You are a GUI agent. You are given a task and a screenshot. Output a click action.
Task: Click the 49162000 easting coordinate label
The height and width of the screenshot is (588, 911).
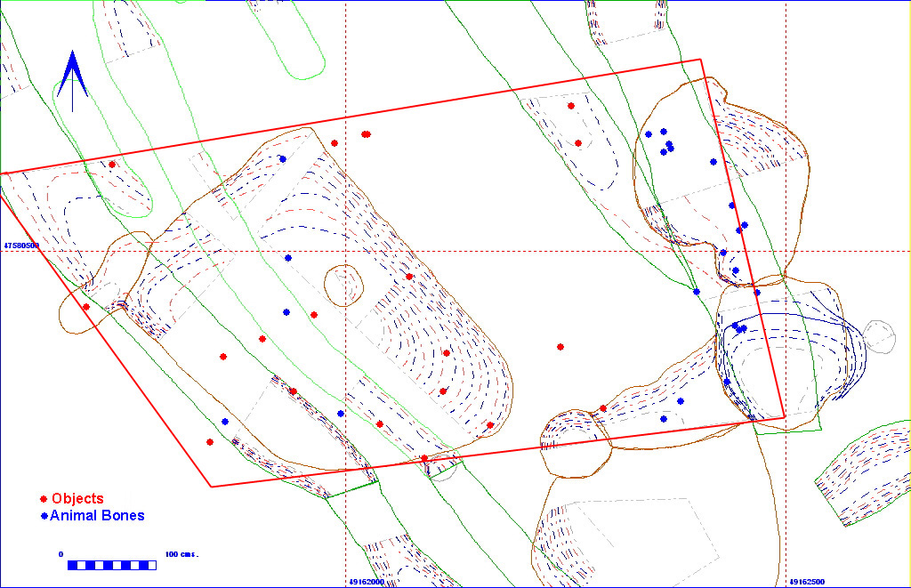(x=365, y=582)
